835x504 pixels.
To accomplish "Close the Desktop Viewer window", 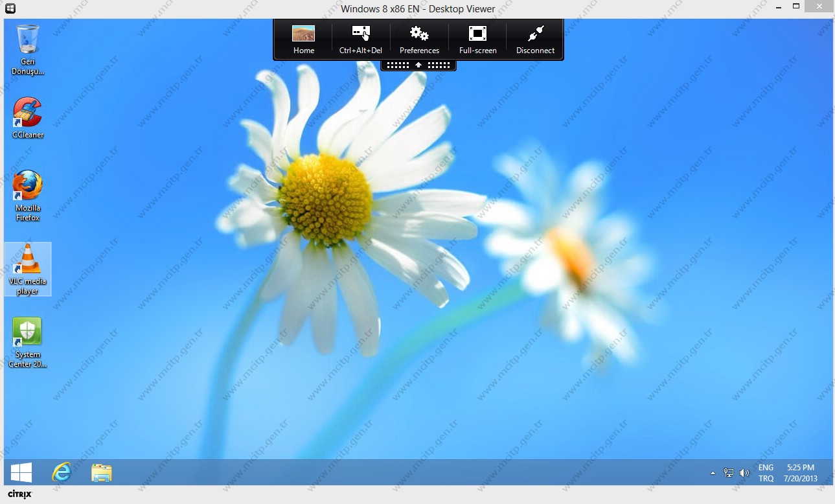I will tap(818, 6).
